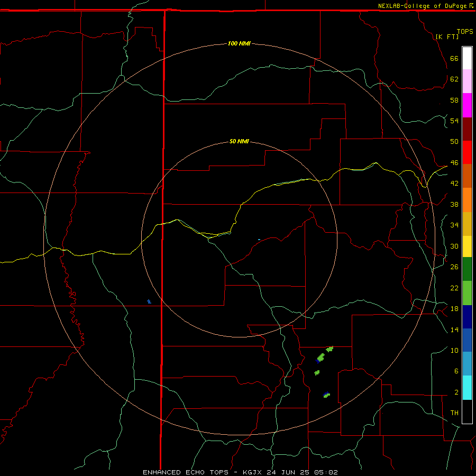This screenshot has height=476, width=476.
Task: Click the 34 legend value
Action: coord(454,225)
